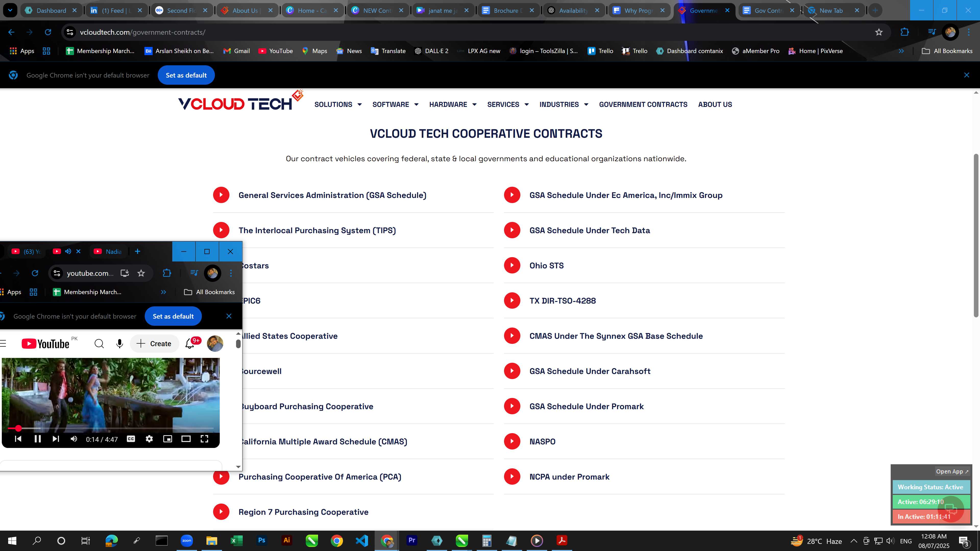980x551 pixels.
Task: Open Visual Studio Code from the taskbar
Action: [x=362, y=540]
